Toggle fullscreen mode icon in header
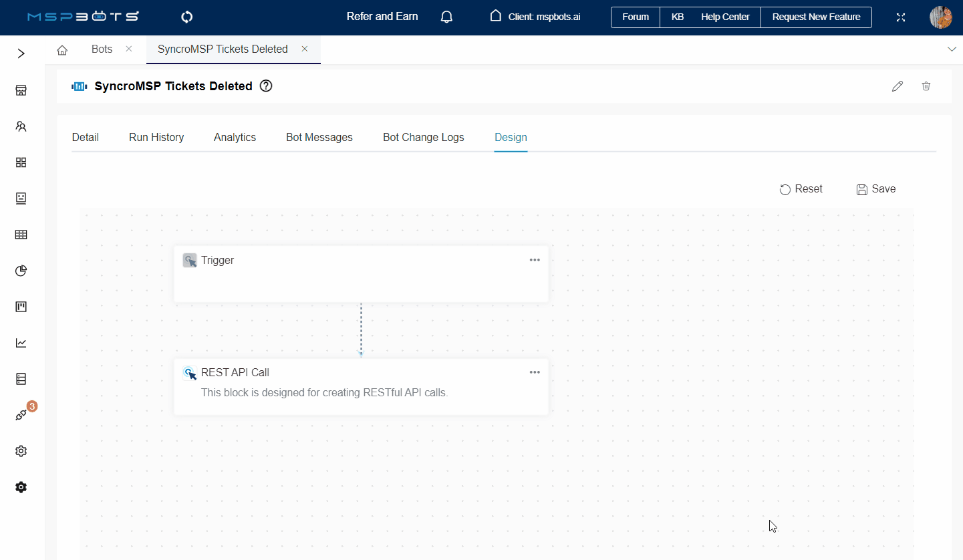 901,17
